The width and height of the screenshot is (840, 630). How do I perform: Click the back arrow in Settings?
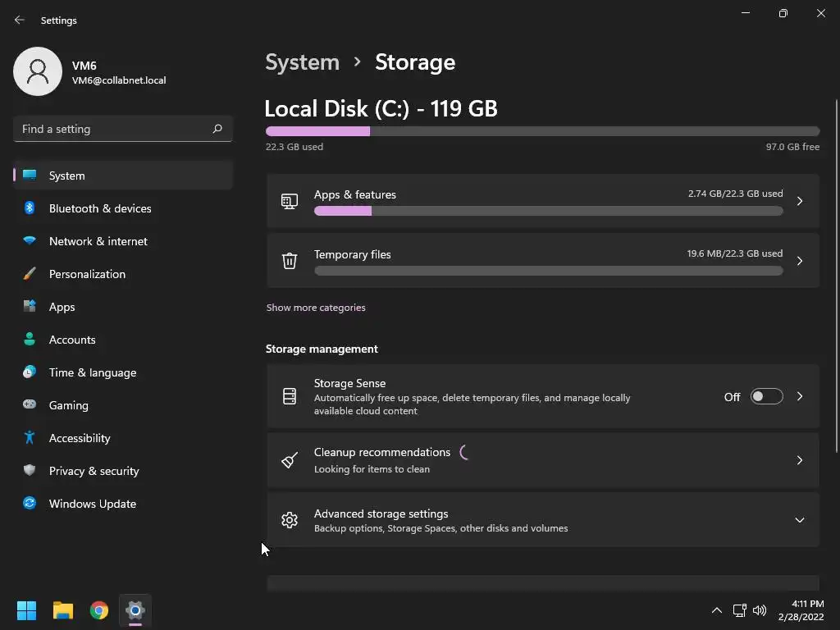click(20, 20)
